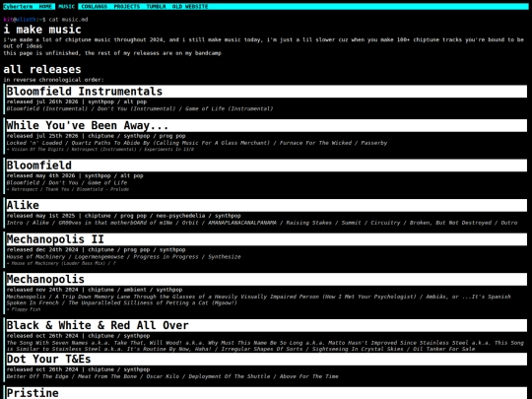The image size is (532, 399).
Task: Click the 'all releases' heading
Action: [42, 69]
